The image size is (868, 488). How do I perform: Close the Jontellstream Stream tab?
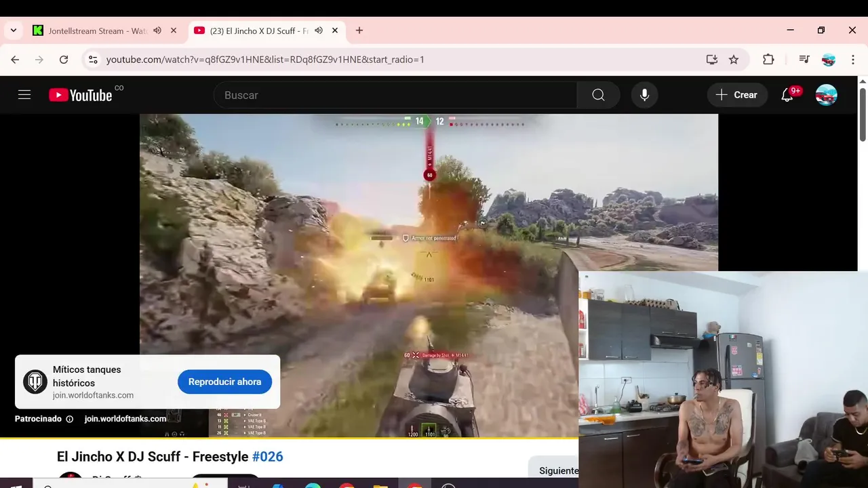174,30
